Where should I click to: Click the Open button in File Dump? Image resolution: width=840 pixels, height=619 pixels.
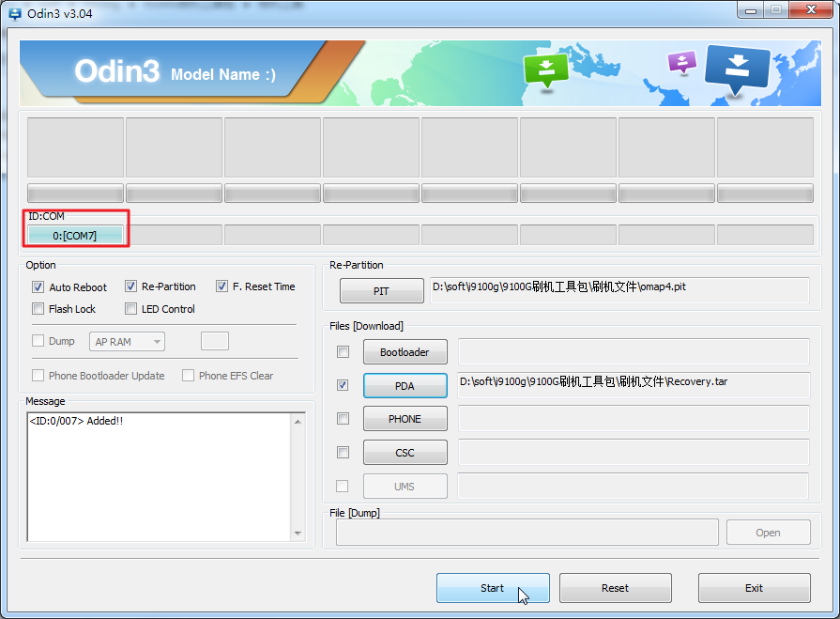[x=769, y=533]
